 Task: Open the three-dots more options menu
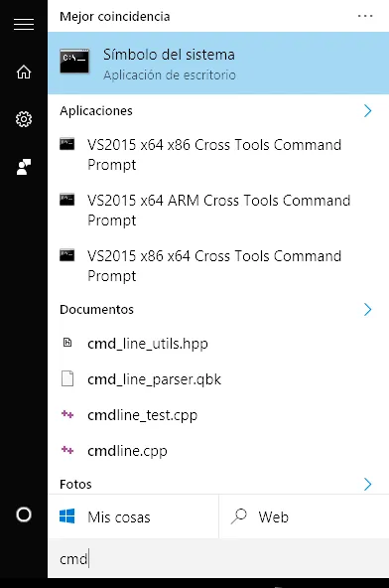tap(365, 16)
